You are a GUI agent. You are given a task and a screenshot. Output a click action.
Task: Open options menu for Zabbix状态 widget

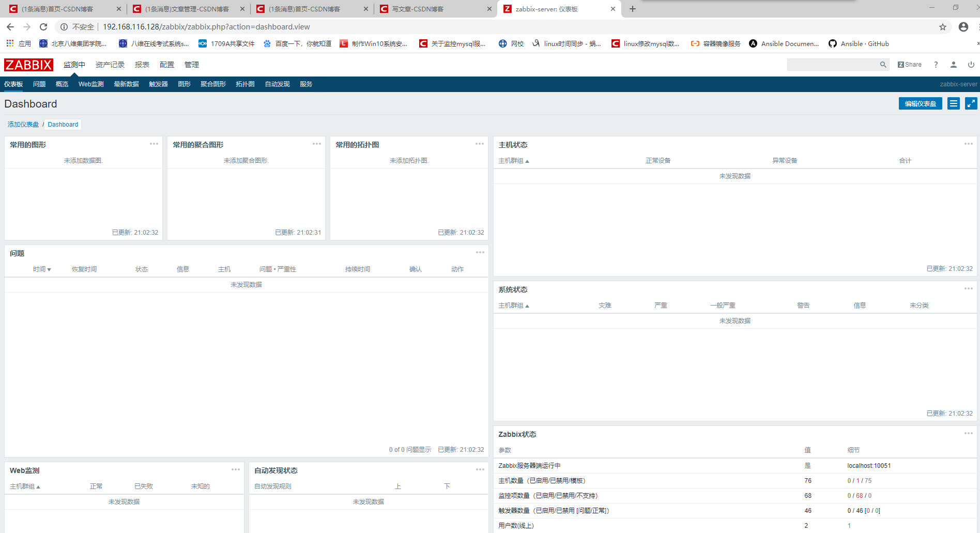click(969, 434)
